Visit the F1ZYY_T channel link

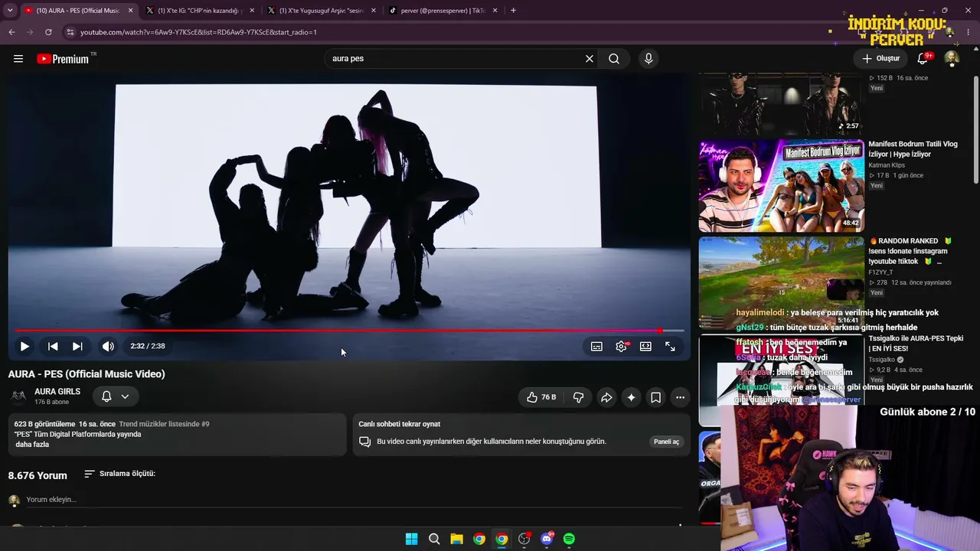tap(880, 272)
